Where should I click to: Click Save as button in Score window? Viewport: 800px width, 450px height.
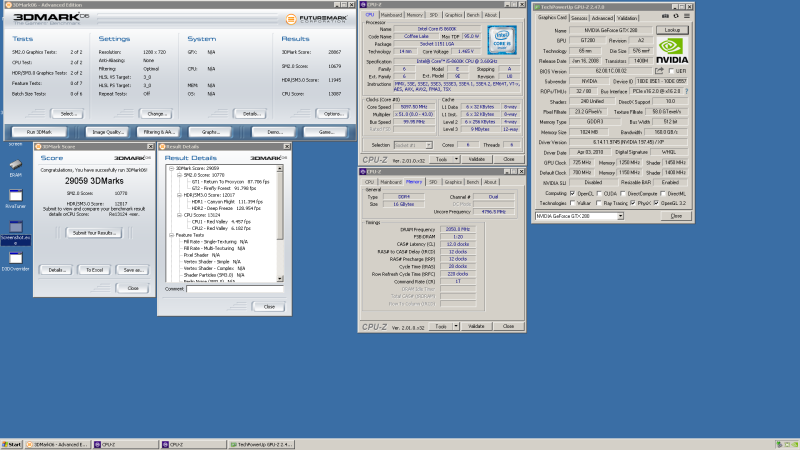coord(133,270)
